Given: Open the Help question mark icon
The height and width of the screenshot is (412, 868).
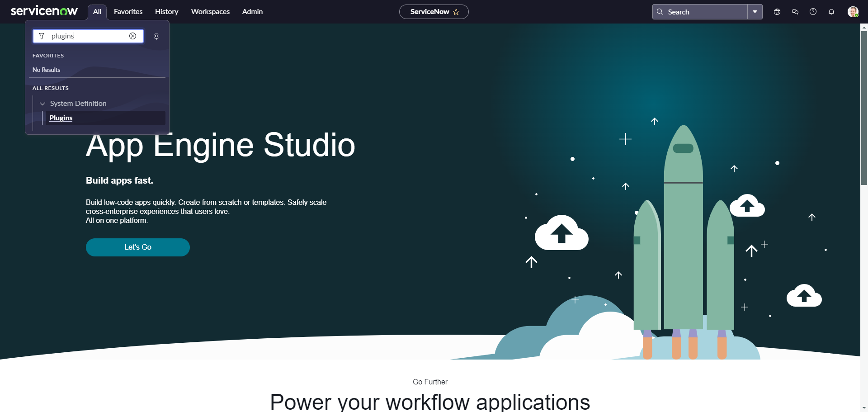Looking at the screenshot, I should pyautogui.click(x=813, y=12).
